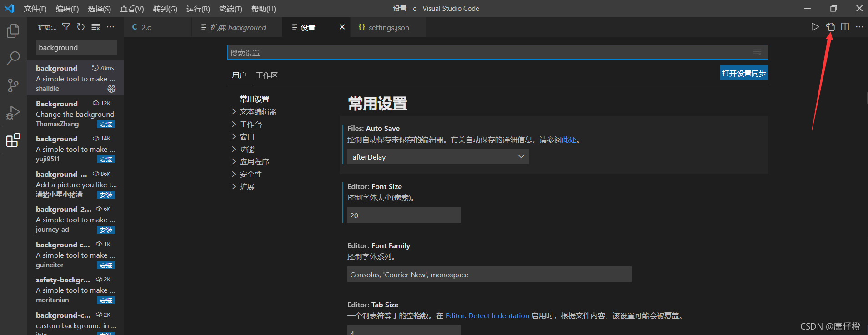Open the 编辑(E) menu

click(x=67, y=9)
